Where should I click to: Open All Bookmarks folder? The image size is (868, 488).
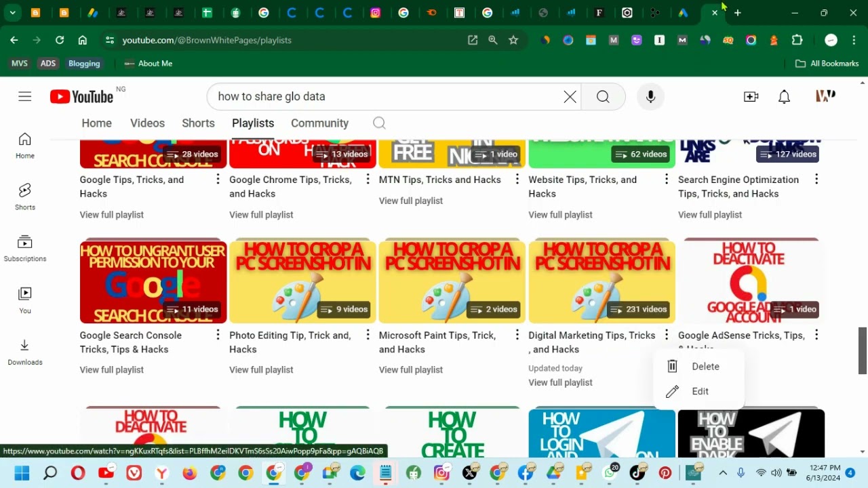[x=827, y=63]
